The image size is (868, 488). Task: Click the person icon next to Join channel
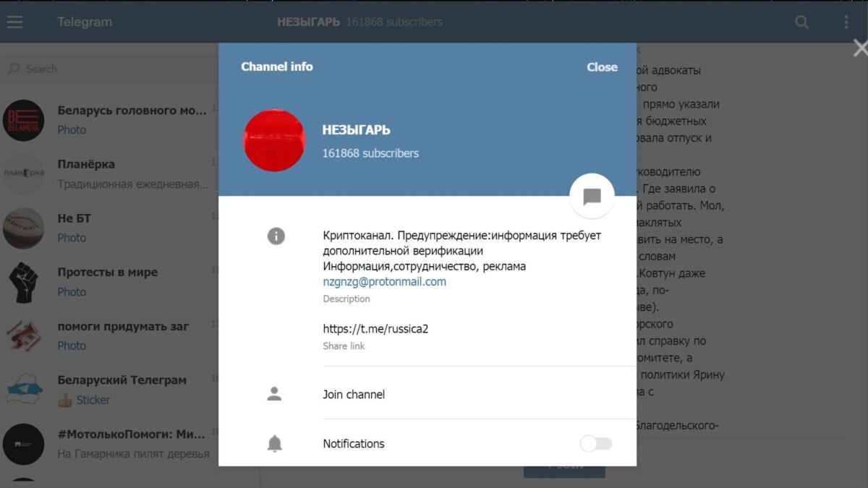[x=274, y=394]
